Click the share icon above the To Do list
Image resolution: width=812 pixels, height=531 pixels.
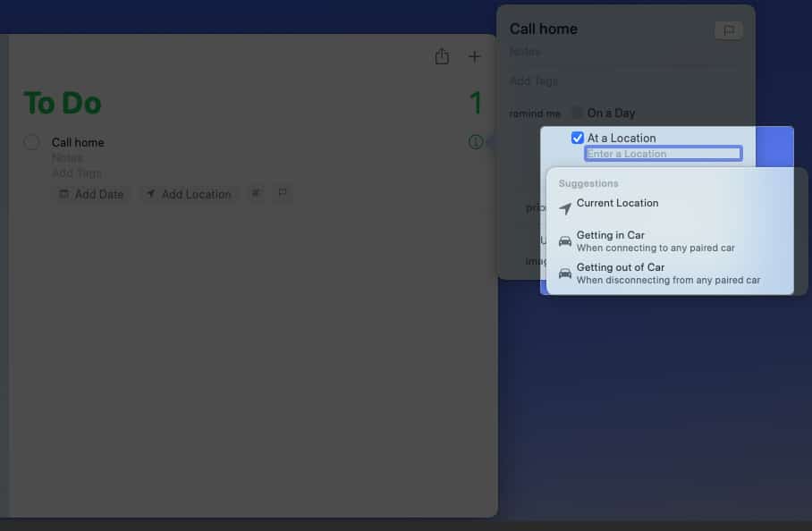click(x=442, y=55)
